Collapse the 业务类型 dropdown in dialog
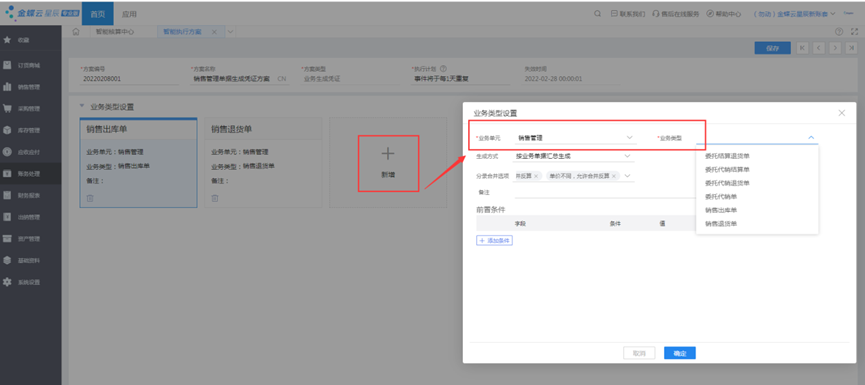 point(811,138)
